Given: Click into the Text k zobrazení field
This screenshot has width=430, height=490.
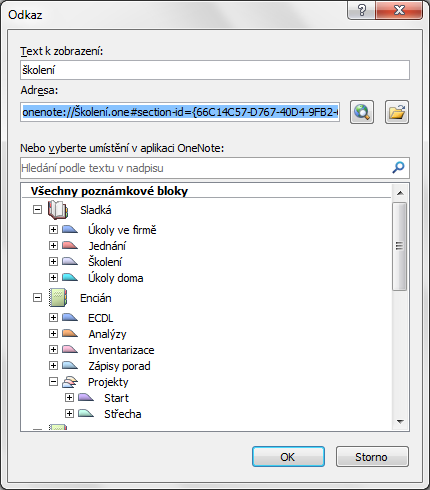Looking at the screenshot, I should [215, 70].
